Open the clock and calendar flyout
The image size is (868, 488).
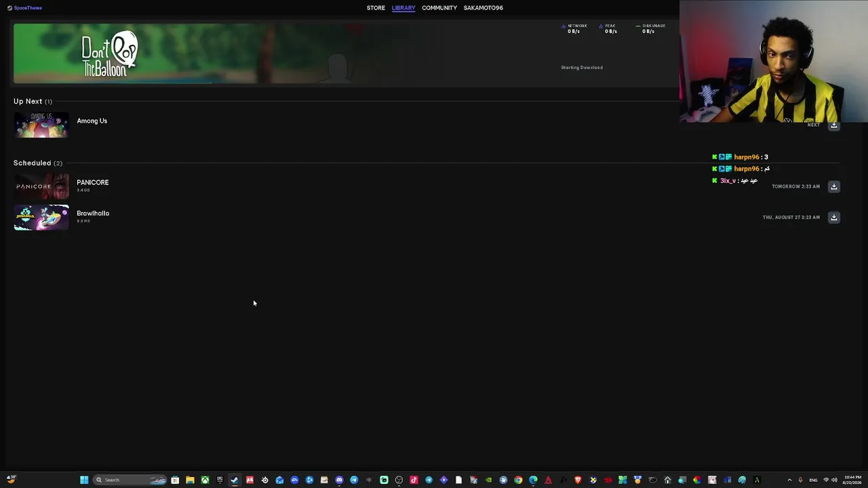click(x=852, y=480)
